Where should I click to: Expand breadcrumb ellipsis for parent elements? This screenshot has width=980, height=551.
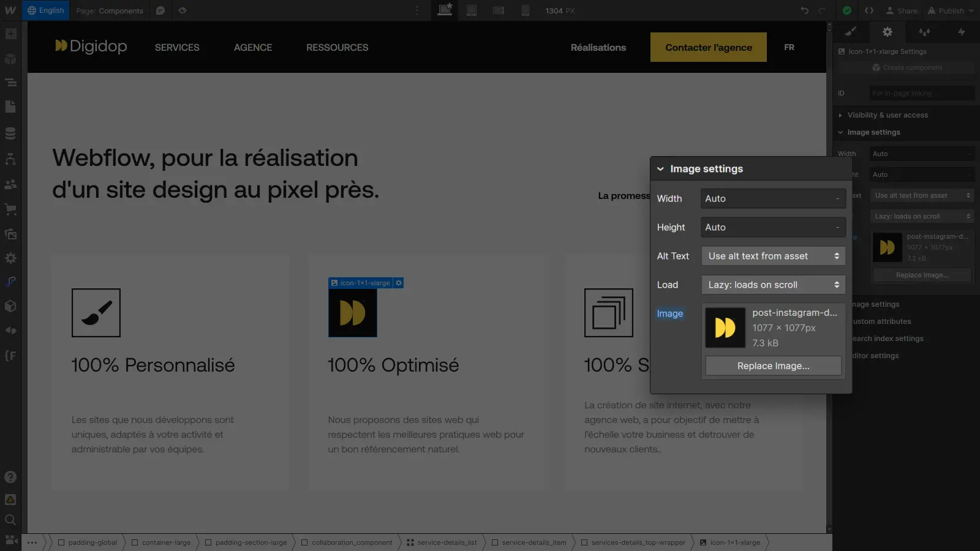[32, 542]
